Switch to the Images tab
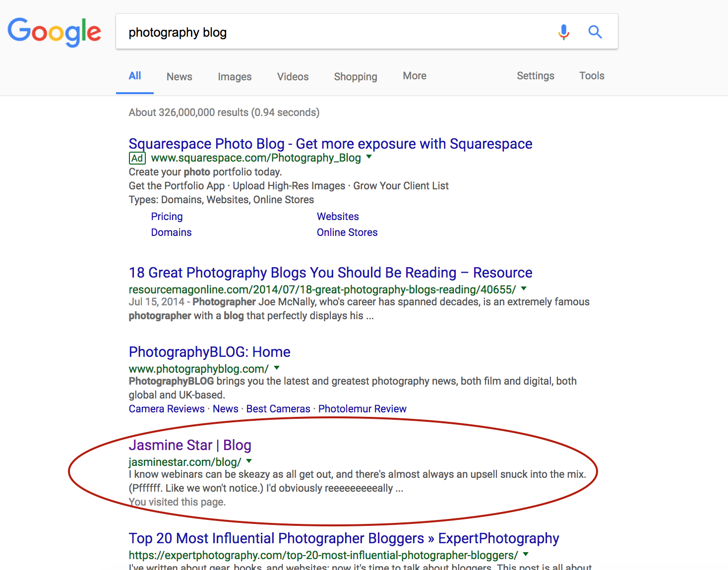This screenshot has height=570, width=728. 235,77
